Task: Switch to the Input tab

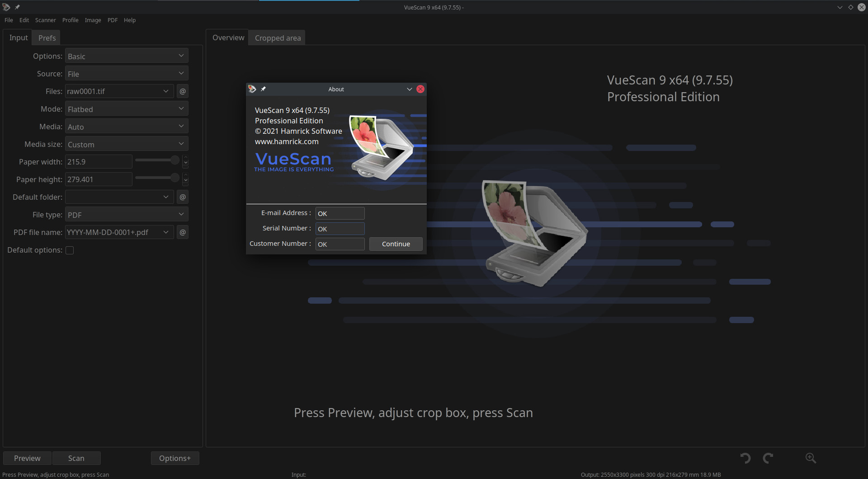Action: (x=19, y=38)
